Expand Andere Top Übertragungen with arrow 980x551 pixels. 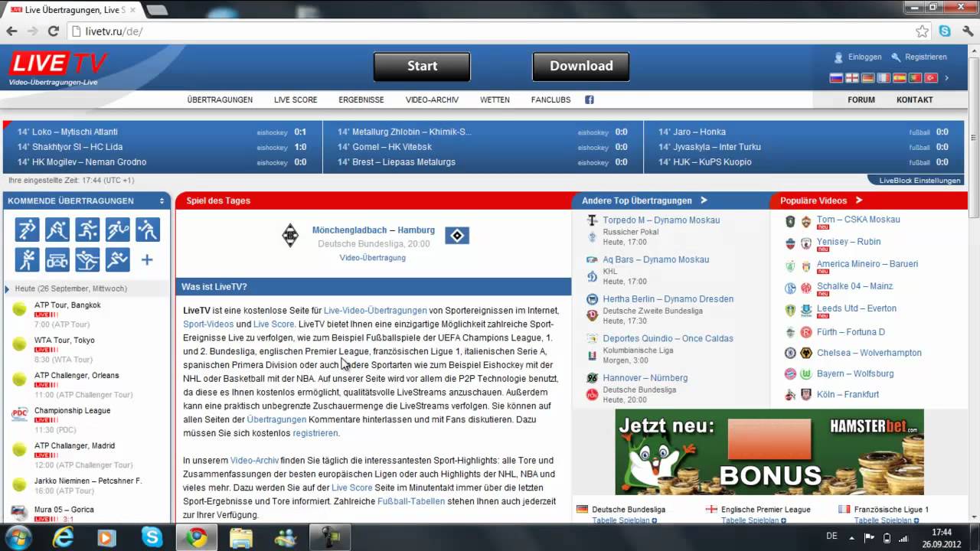[x=704, y=201]
